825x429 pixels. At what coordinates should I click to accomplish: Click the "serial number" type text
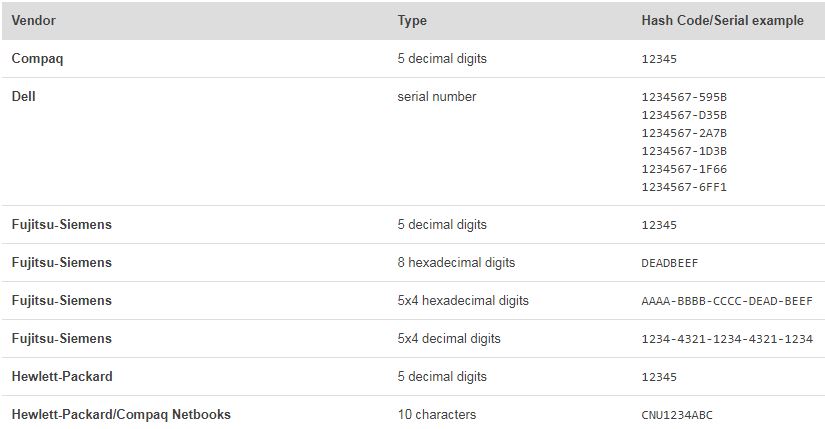(437, 97)
